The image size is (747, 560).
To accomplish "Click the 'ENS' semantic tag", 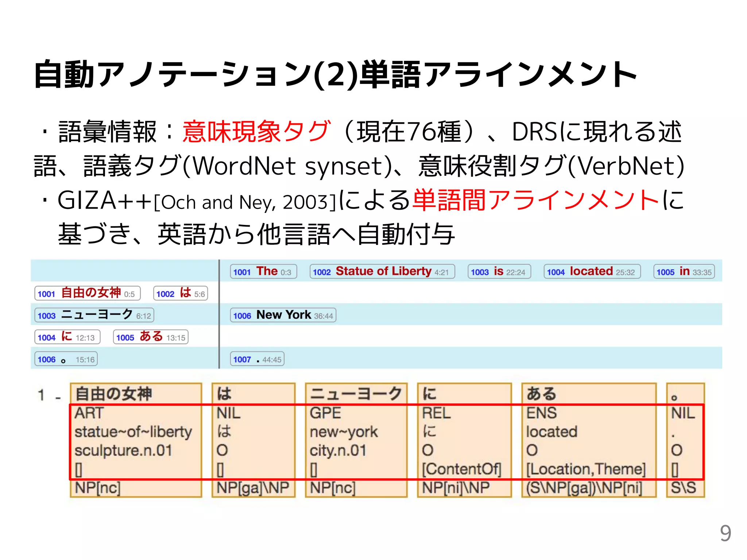I will click(542, 413).
